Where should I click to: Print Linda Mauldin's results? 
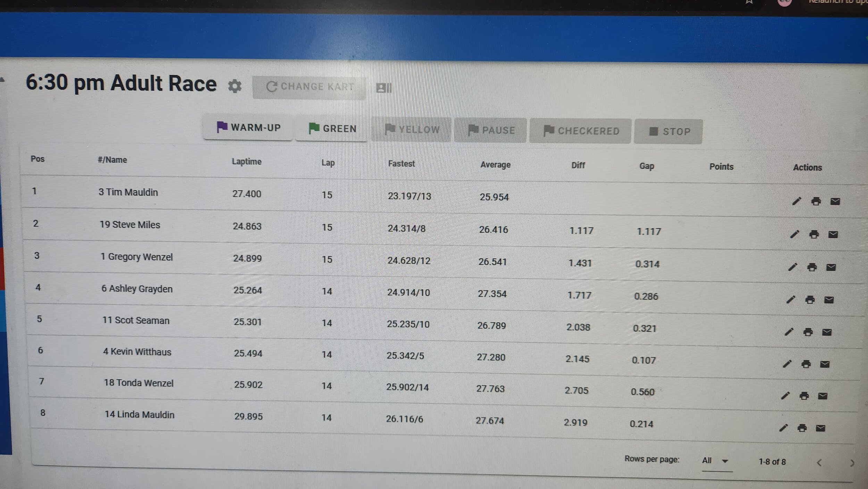click(x=802, y=428)
